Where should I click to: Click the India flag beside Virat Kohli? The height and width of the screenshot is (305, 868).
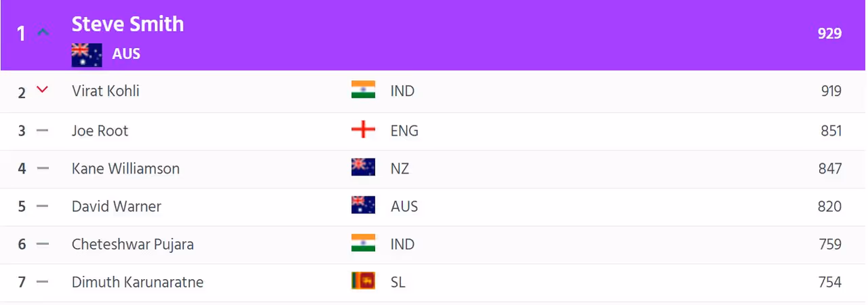coord(363,90)
